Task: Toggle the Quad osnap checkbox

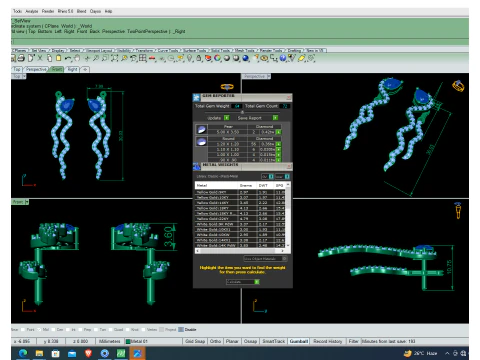Action: 110,330
